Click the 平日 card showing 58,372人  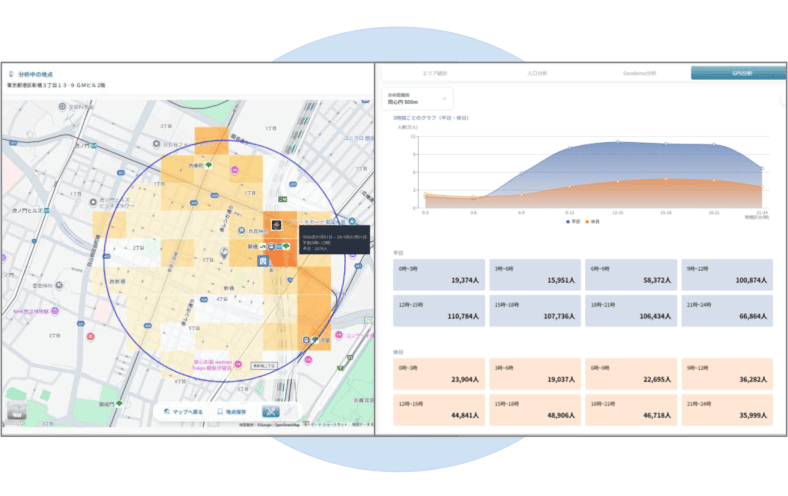point(631,275)
